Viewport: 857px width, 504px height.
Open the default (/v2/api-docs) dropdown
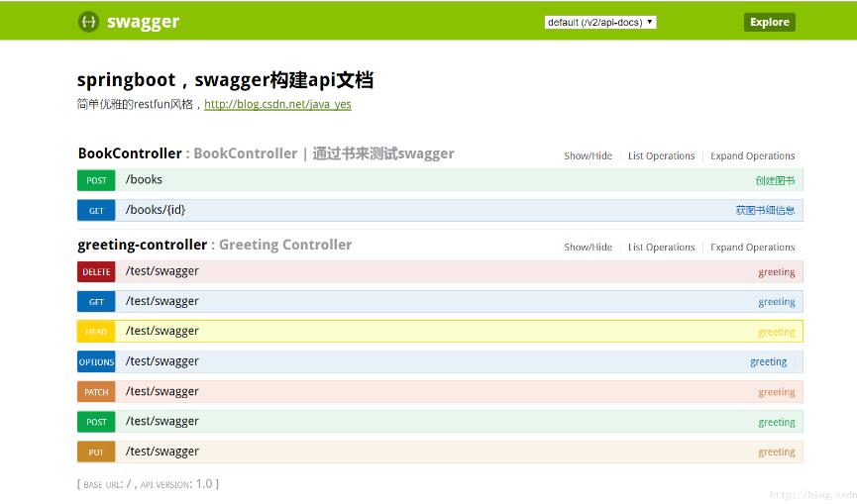(600, 23)
